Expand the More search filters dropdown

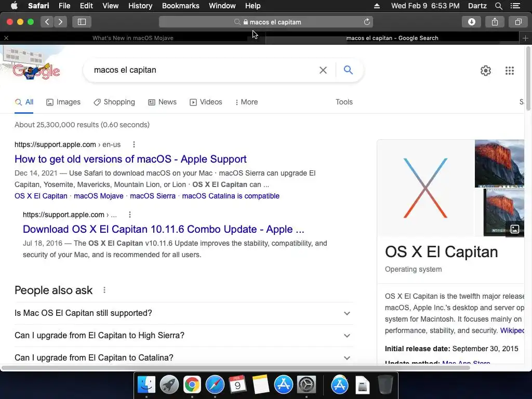pos(247,102)
